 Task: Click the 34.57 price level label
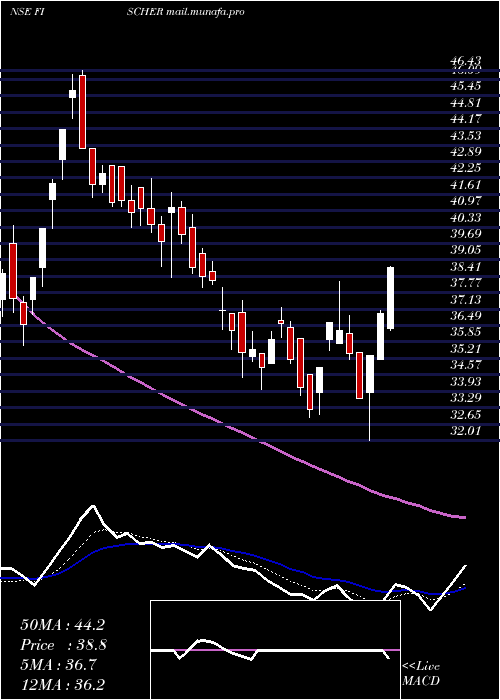pyautogui.click(x=465, y=365)
